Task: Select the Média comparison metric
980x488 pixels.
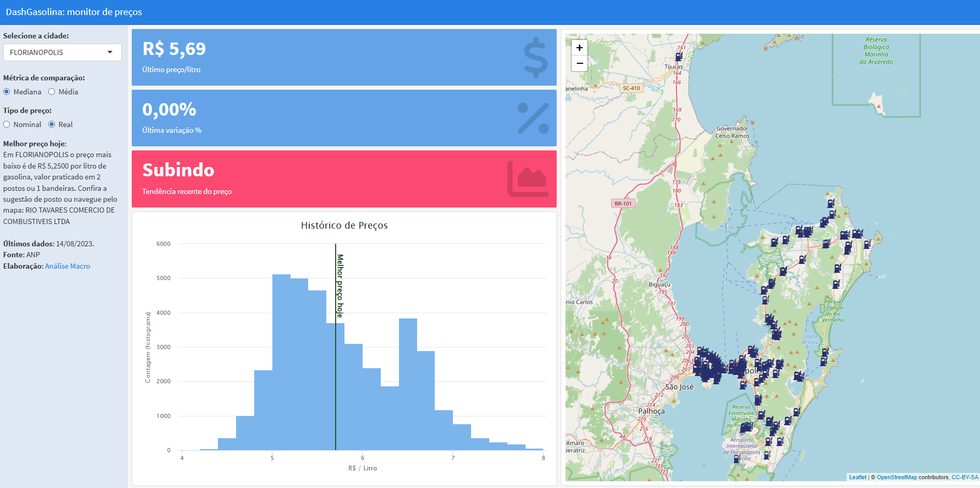Action: (52, 92)
